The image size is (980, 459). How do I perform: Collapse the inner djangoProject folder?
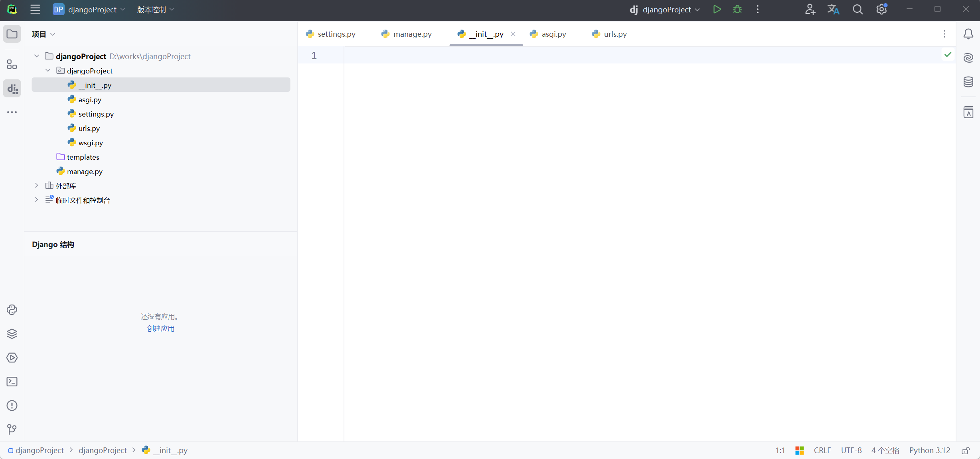point(48,70)
